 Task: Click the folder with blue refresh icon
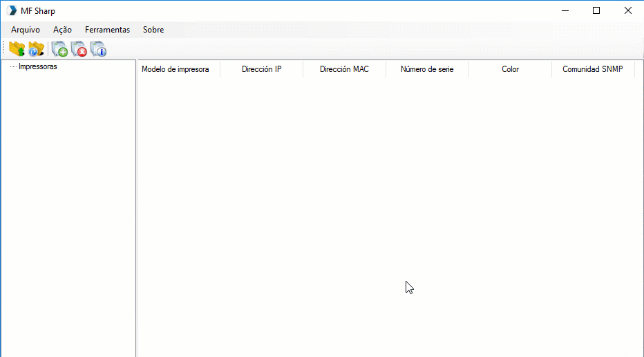(36, 49)
